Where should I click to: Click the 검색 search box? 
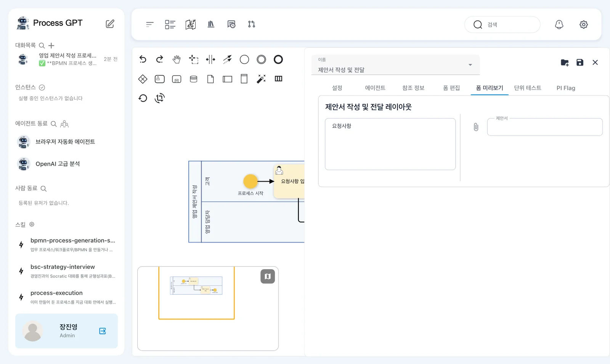(502, 24)
